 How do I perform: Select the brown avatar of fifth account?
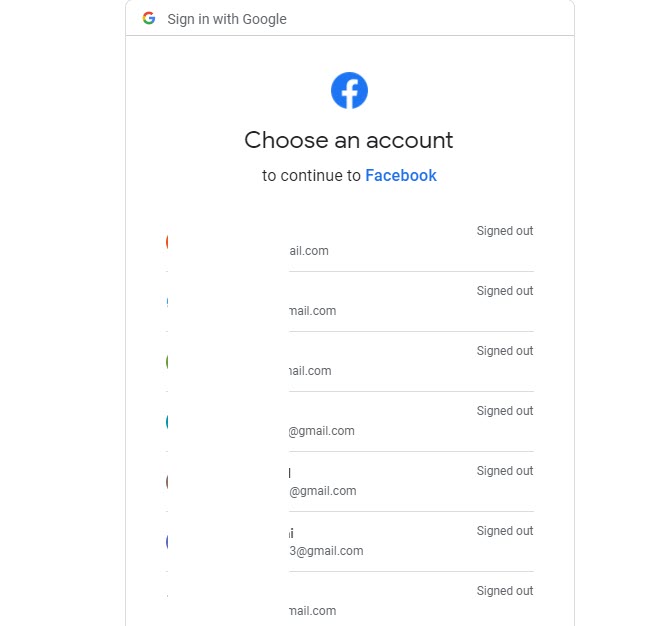click(x=168, y=481)
